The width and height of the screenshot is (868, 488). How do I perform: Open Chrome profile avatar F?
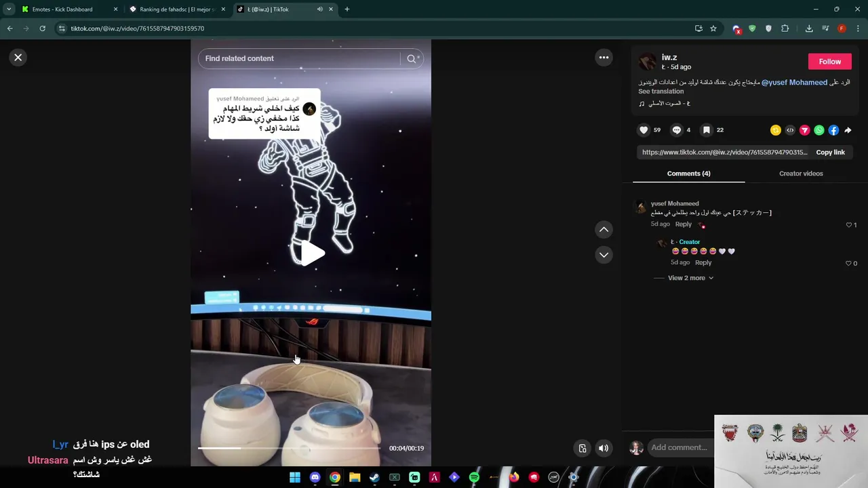tap(842, 28)
